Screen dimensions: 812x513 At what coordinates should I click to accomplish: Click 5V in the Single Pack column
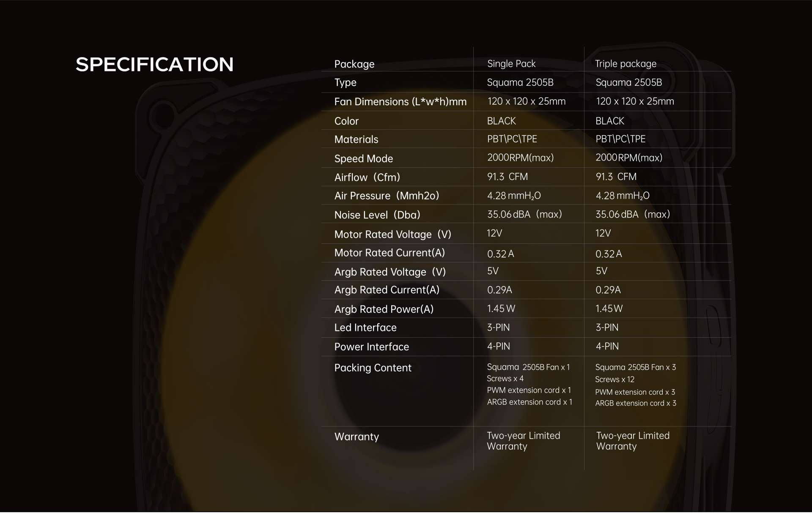493,271
